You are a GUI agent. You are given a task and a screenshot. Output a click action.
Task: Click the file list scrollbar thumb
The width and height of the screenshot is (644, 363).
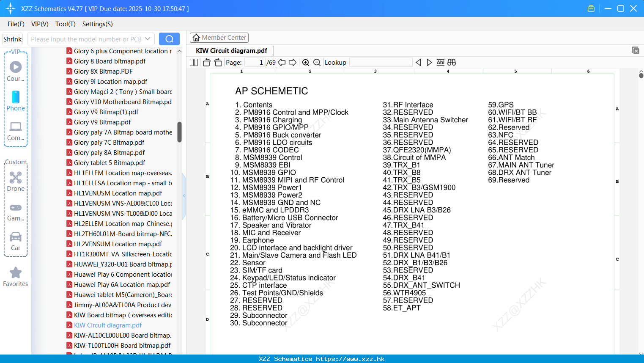tap(179, 132)
